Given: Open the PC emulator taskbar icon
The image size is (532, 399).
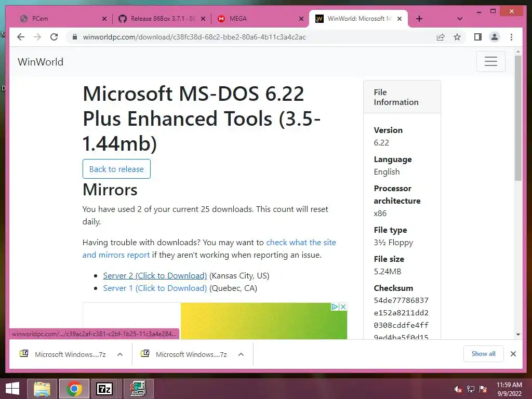Looking at the screenshot, I should (138, 389).
